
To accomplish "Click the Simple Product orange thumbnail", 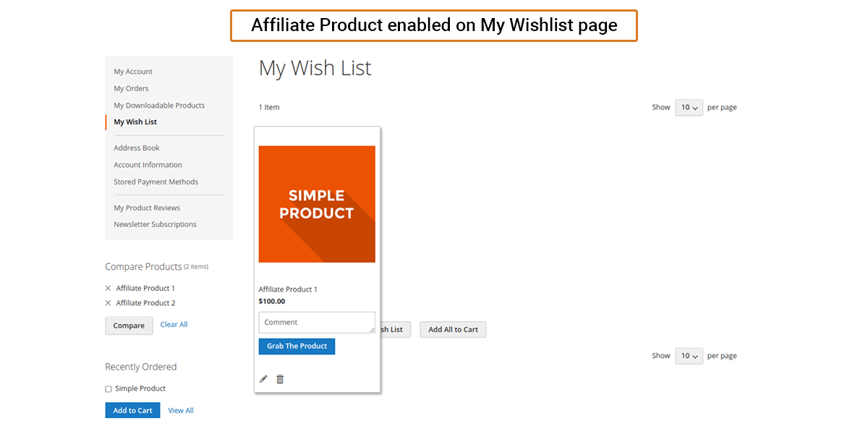I will point(317,204).
